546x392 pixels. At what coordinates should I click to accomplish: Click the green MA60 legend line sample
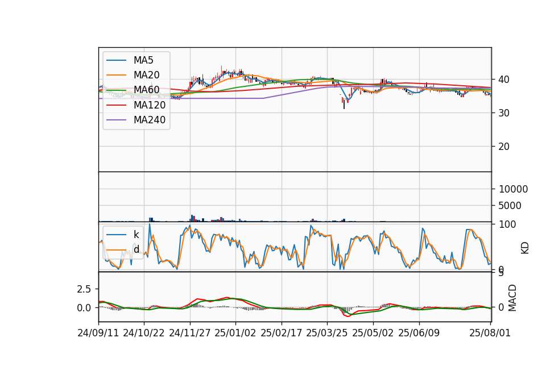(116, 90)
